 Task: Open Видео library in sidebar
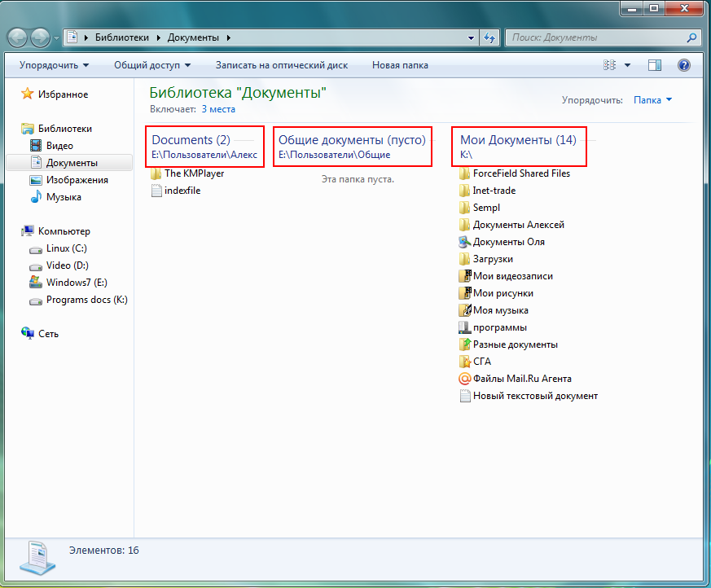(51, 146)
